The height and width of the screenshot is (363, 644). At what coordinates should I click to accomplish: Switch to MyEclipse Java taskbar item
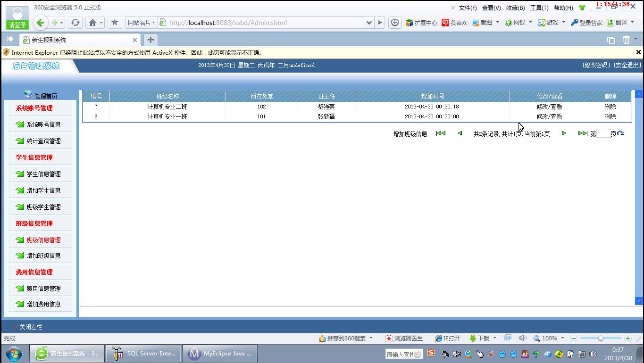click(x=220, y=354)
